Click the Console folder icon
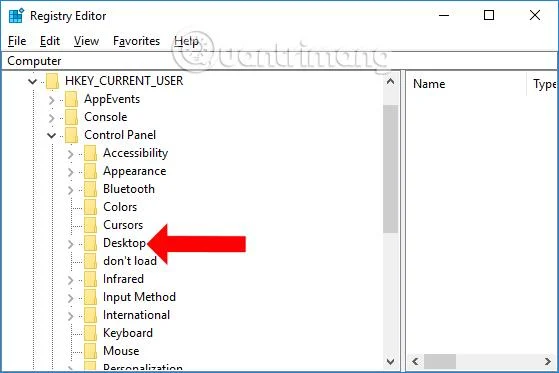Image resolution: width=559 pixels, height=373 pixels. point(71,117)
